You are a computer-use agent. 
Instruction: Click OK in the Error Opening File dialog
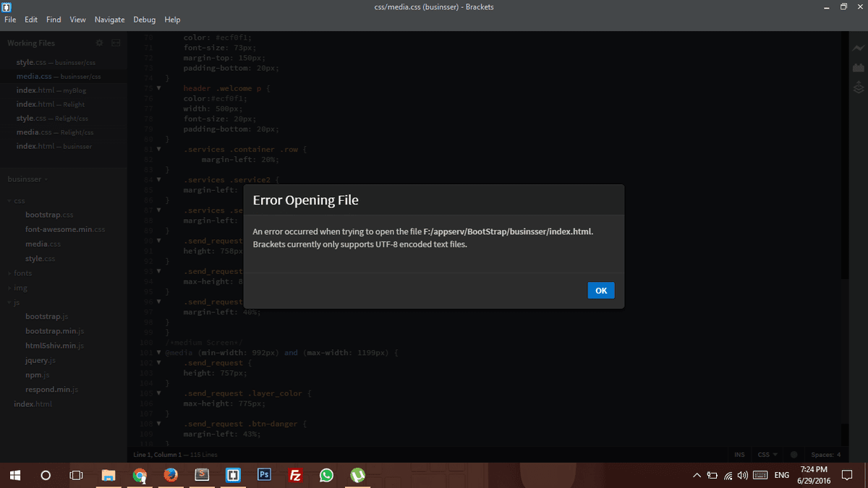click(x=600, y=290)
